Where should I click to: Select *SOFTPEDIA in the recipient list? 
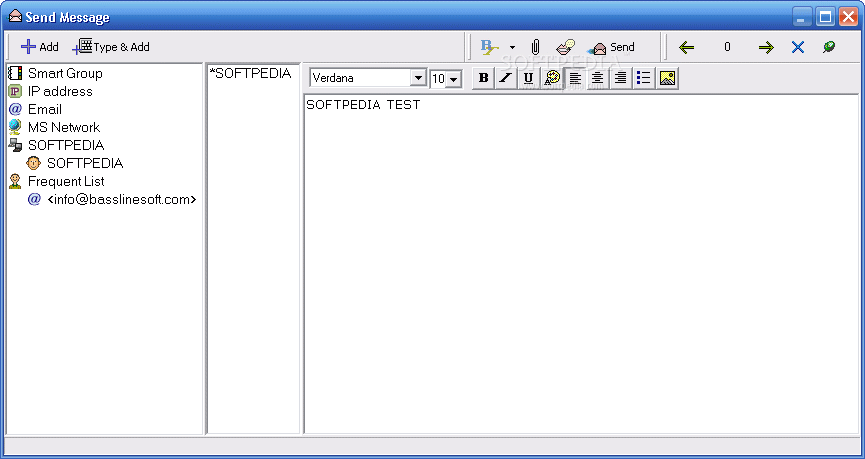coord(250,73)
